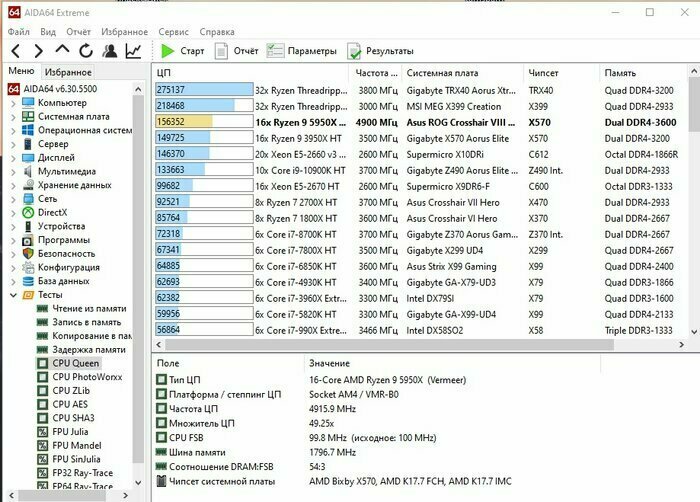Screen dimensions: 700x502
Task: Select Чтение из памяти test
Action: tap(81, 309)
